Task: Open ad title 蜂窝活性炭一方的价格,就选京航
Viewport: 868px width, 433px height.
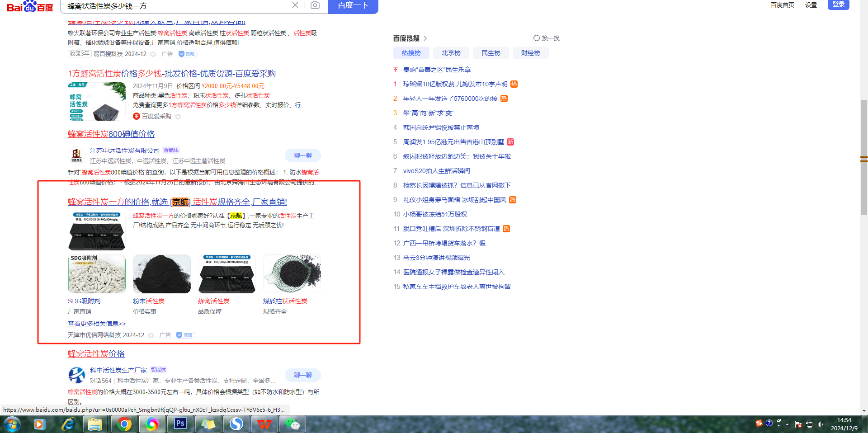Action: pyautogui.click(x=177, y=202)
